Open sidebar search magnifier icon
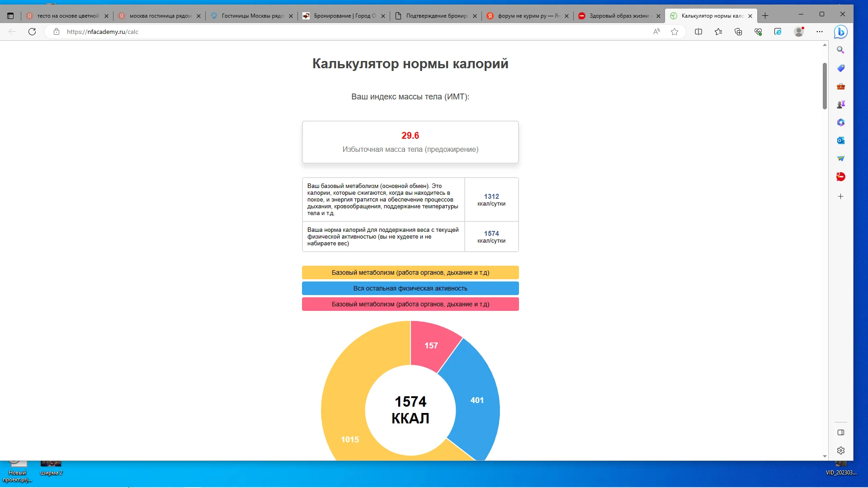Image resolution: width=868 pixels, height=488 pixels. point(840,50)
